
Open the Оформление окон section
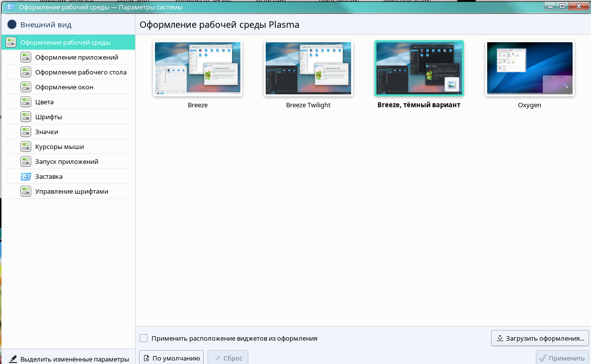(x=69, y=87)
